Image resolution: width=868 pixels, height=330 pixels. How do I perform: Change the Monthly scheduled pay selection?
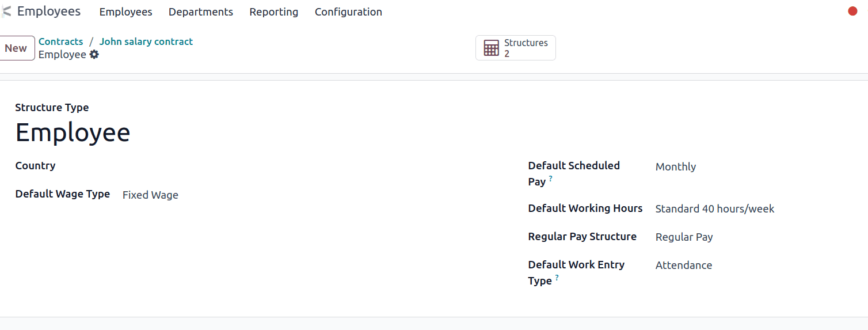[676, 167]
